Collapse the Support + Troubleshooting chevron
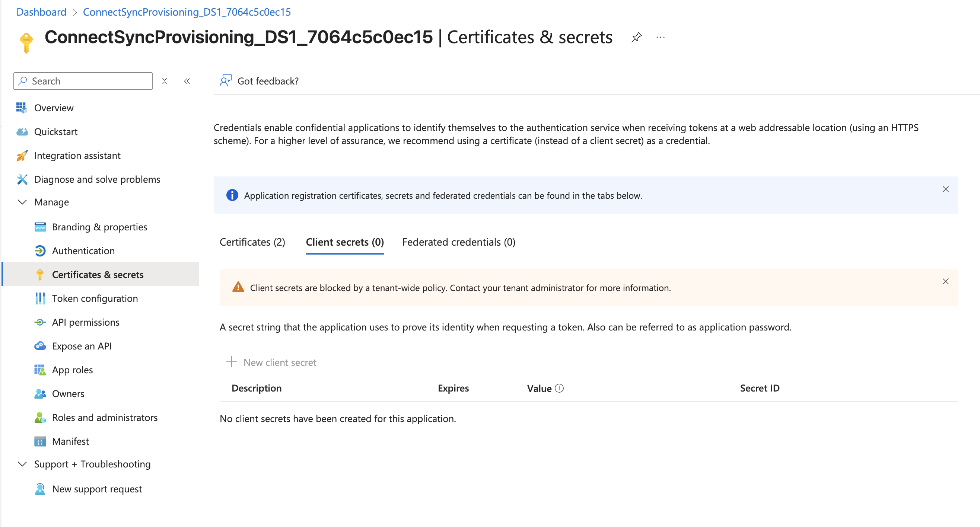 coord(22,464)
